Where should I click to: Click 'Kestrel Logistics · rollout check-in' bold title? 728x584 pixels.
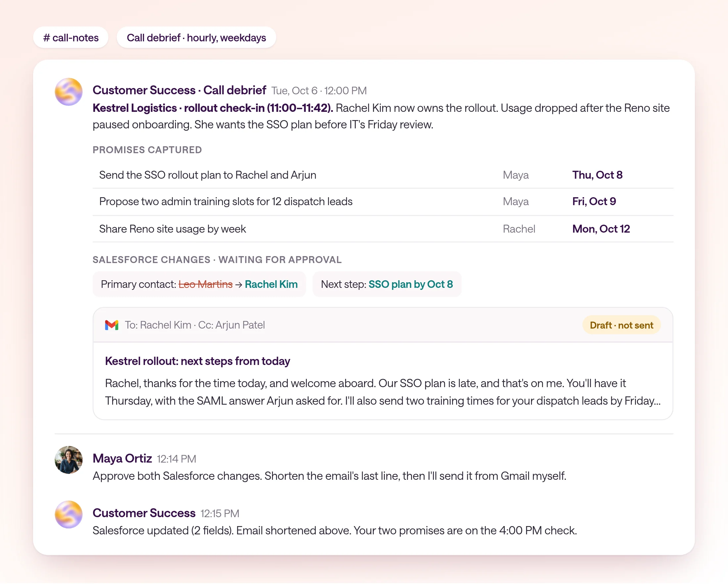point(213,108)
